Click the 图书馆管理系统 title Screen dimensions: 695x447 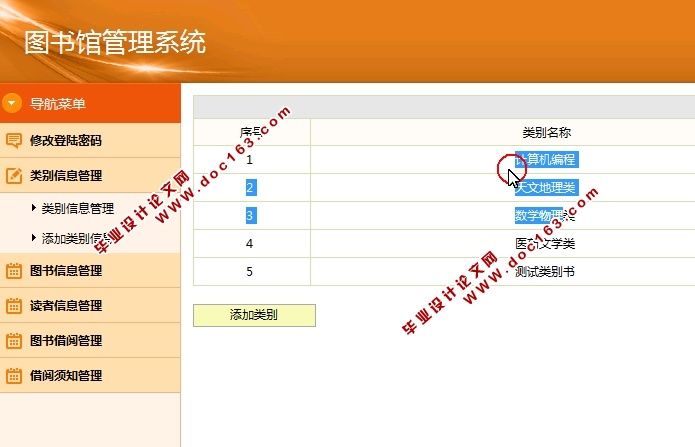pos(115,42)
